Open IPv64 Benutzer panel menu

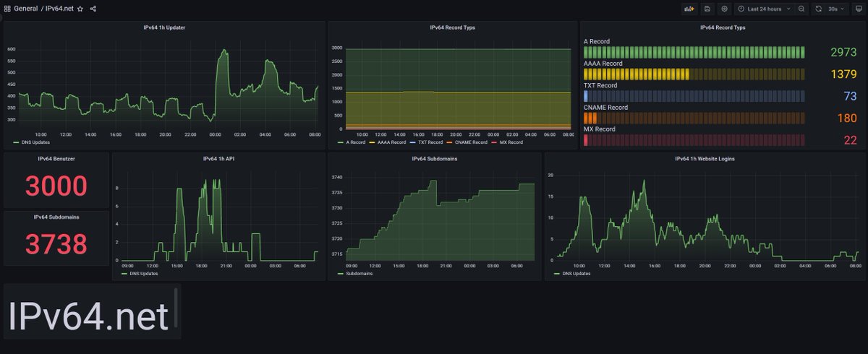coord(56,157)
